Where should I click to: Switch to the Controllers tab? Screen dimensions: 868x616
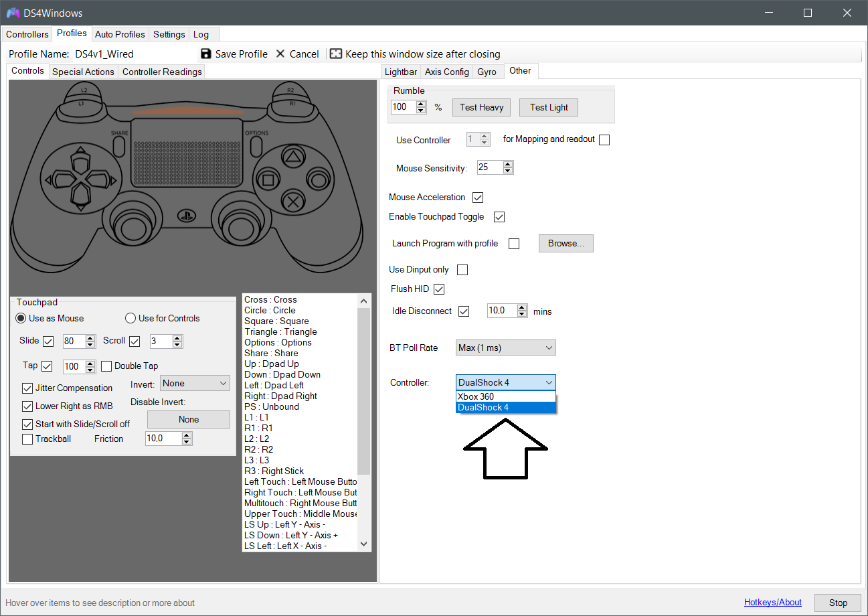click(27, 34)
